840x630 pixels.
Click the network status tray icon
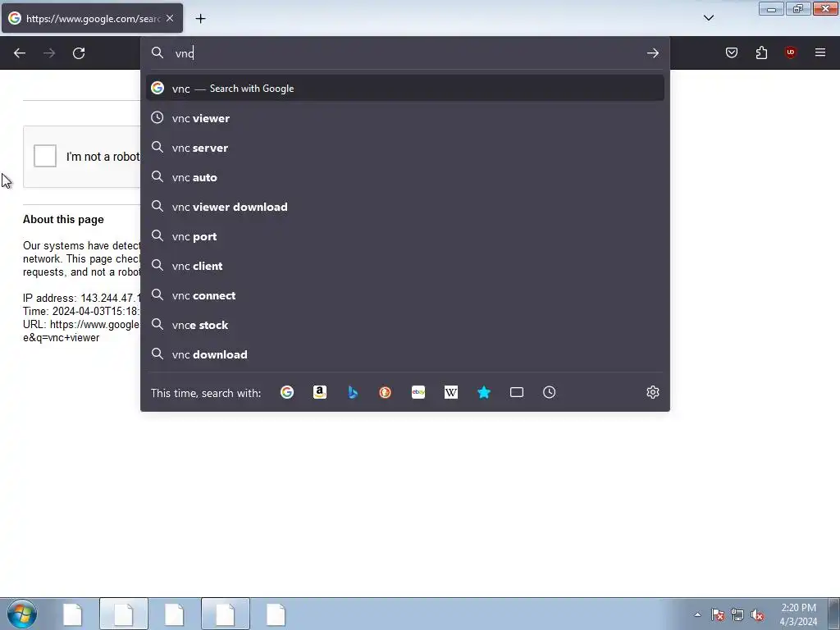(x=737, y=614)
